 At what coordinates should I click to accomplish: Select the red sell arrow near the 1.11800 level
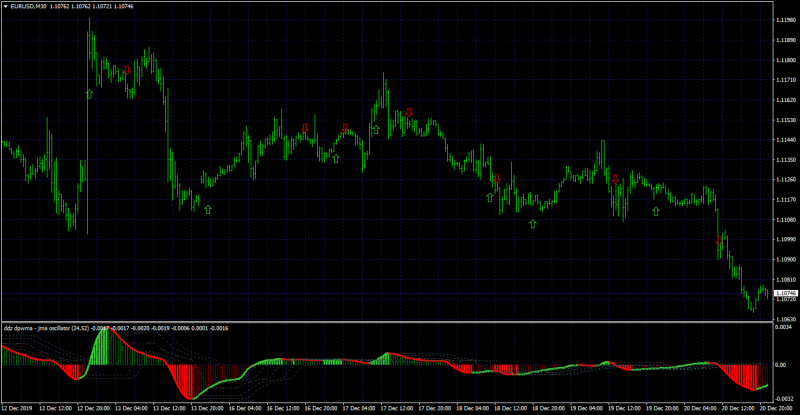click(x=128, y=70)
